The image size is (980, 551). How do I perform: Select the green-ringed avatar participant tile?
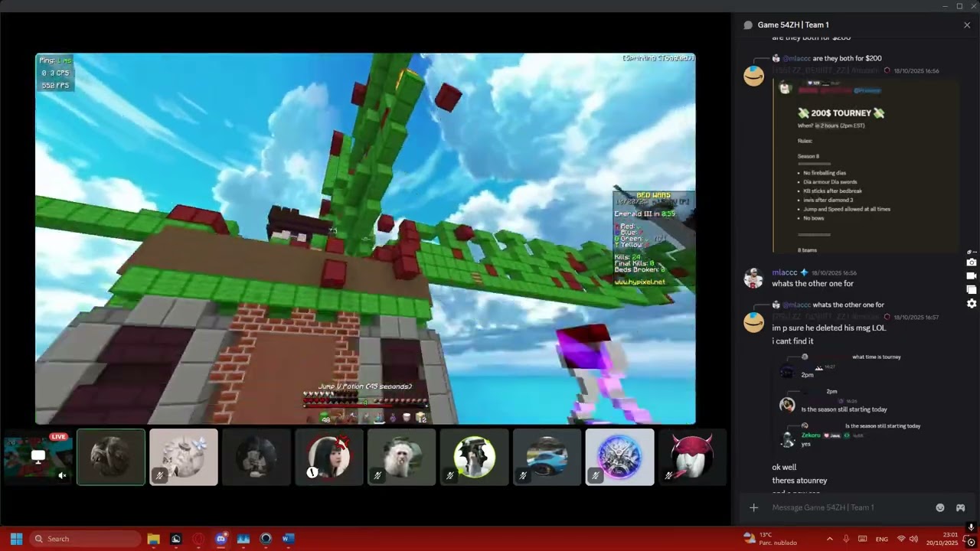(475, 457)
